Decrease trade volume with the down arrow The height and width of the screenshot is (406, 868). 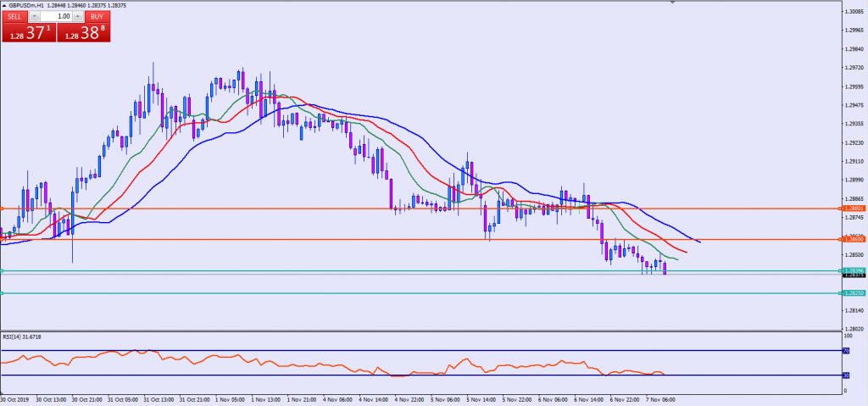34,16
